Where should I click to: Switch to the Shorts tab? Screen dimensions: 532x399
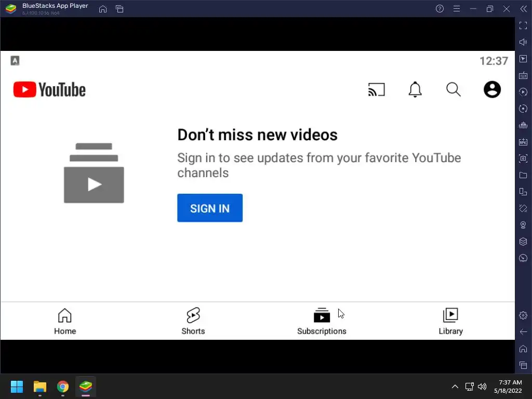pos(193,321)
